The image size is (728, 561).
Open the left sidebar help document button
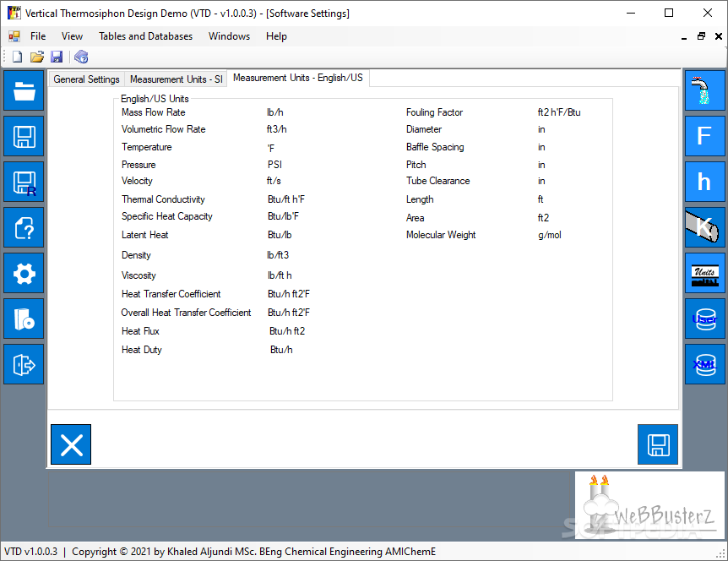tap(24, 227)
